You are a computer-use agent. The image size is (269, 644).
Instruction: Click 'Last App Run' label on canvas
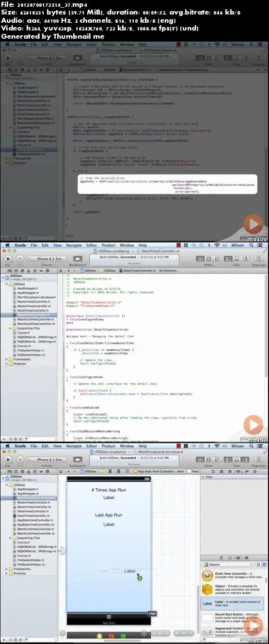tap(109, 515)
